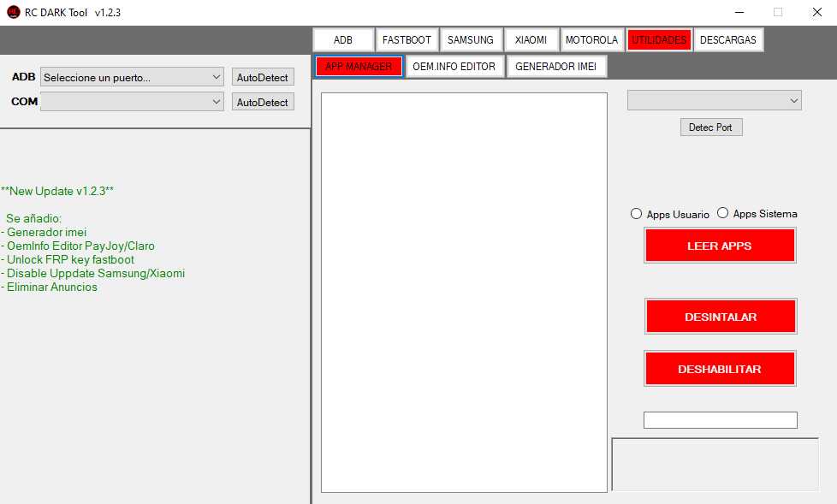Click the RC DARK Tool app icon
The height and width of the screenshot is (504, 837).
(x=13, y=12)
